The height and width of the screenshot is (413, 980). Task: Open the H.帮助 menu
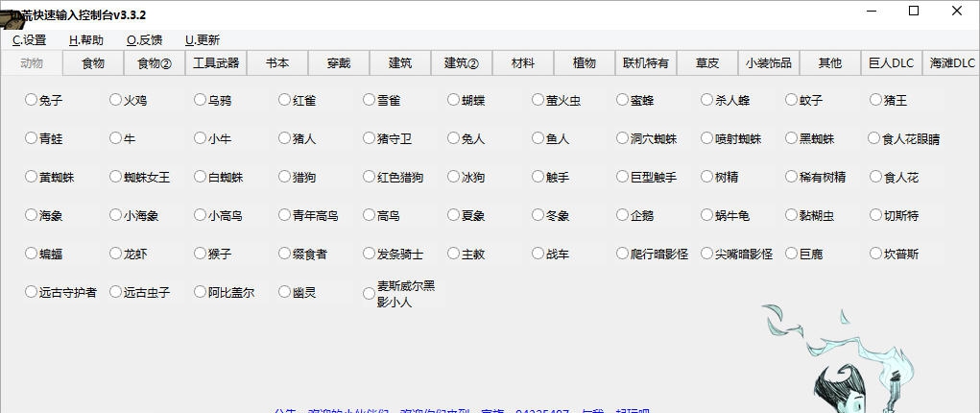pos(86,40)
